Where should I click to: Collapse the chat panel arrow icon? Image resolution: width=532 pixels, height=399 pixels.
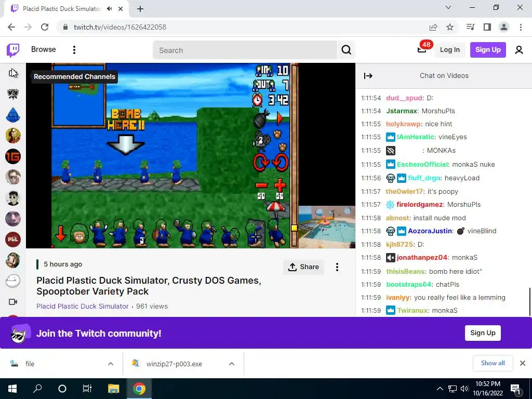click(x=368, y=76)
